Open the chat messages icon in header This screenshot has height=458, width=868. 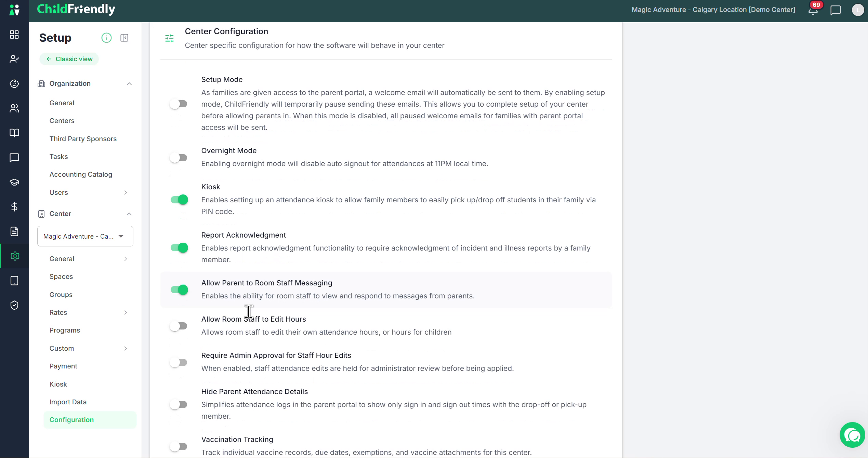pos(836,10)
